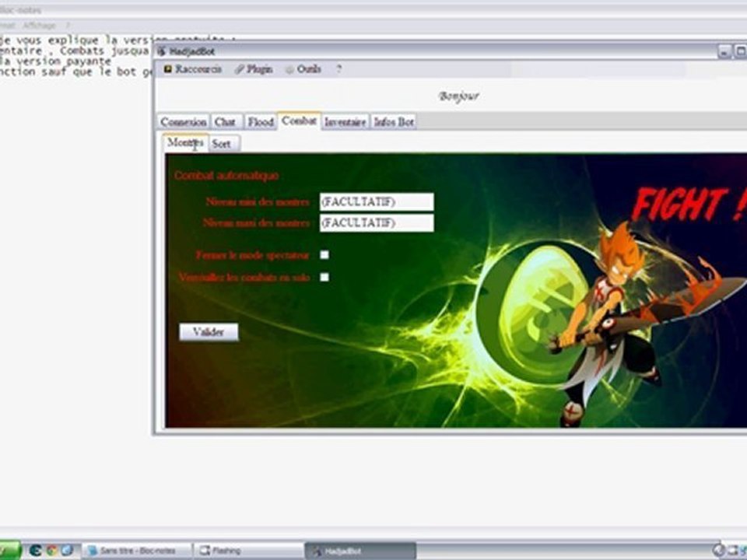The image size is (747, 560).
Task: Switch to the Inventaire tab
Action: (x=345, y=122)
